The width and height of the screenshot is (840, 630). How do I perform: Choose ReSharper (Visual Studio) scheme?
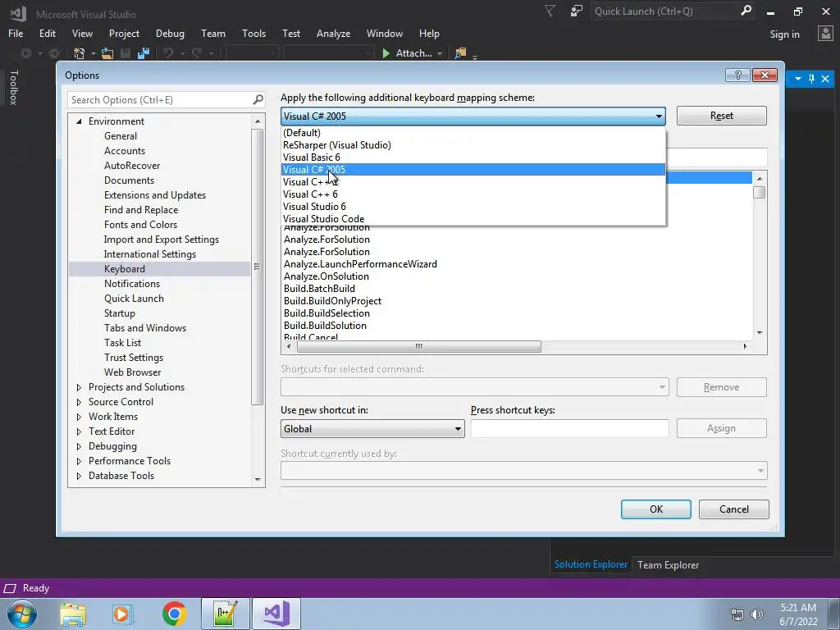[473, 145]
